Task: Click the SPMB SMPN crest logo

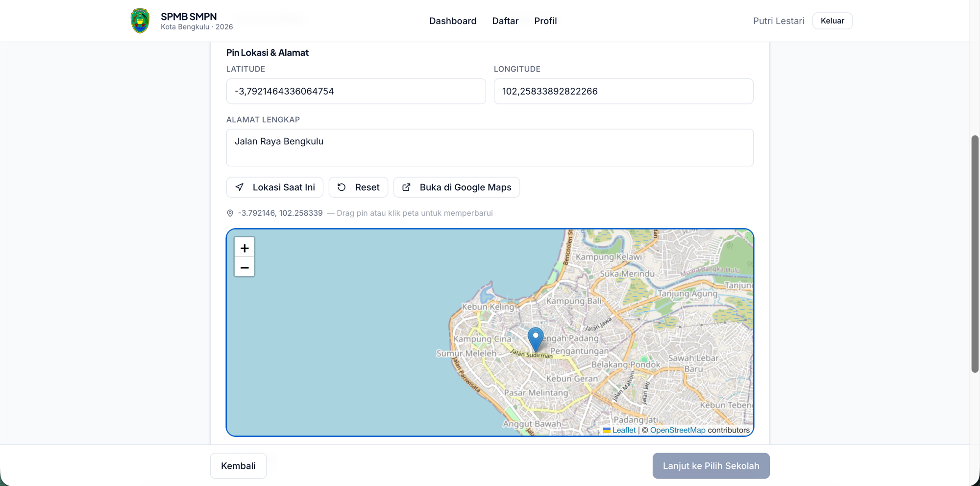Action: (x=140, y=21)
